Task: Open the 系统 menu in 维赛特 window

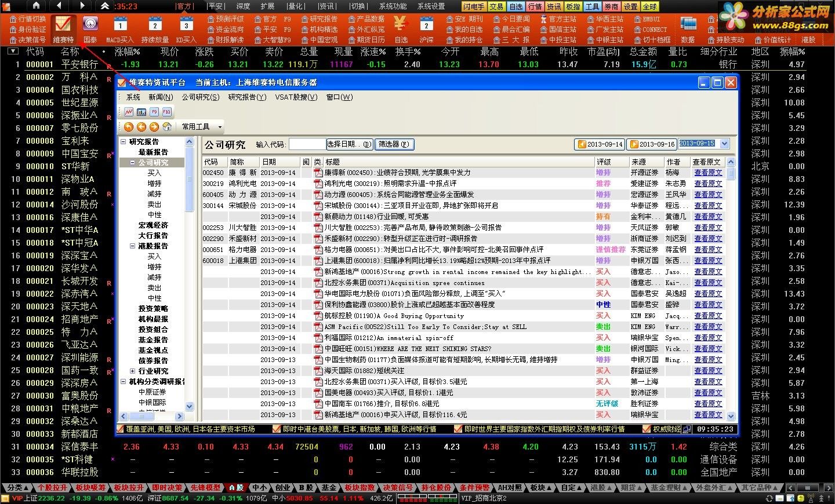Action: point(133,97)
